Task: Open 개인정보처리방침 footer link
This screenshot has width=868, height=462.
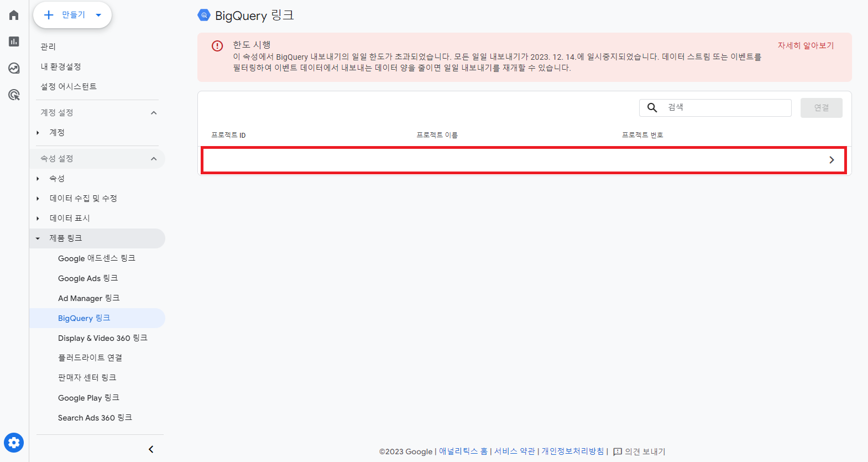Action: point(573,451)
